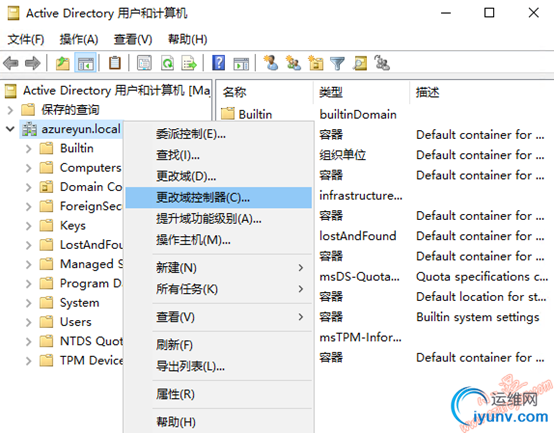The width and height of the screenshot is (554, 433).
Task: Choose 操作主机(M)... from context menu
Action: [x=219, y=240]
